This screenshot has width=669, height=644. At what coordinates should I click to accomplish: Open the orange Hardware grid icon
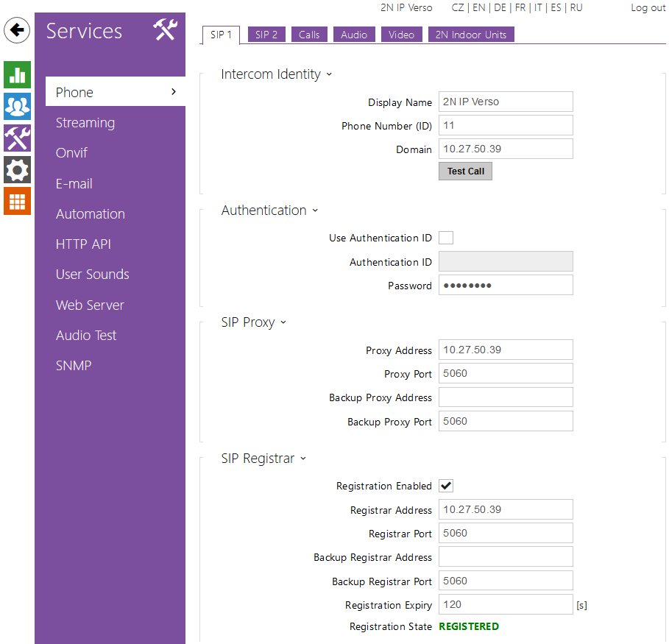click(x=17, y=201)
